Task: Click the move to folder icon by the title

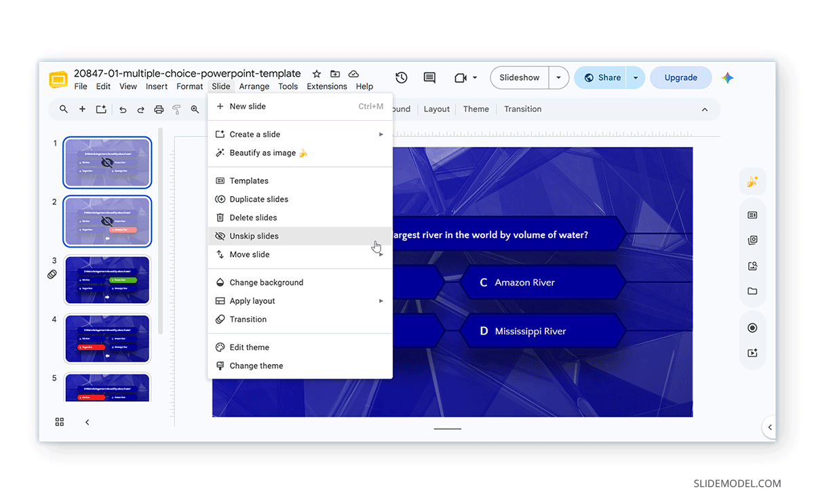Action: pos(335,74)
